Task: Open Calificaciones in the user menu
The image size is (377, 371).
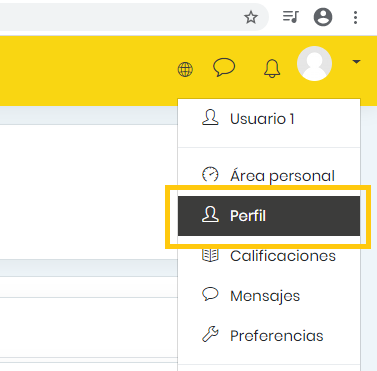Action: (269, 256)
